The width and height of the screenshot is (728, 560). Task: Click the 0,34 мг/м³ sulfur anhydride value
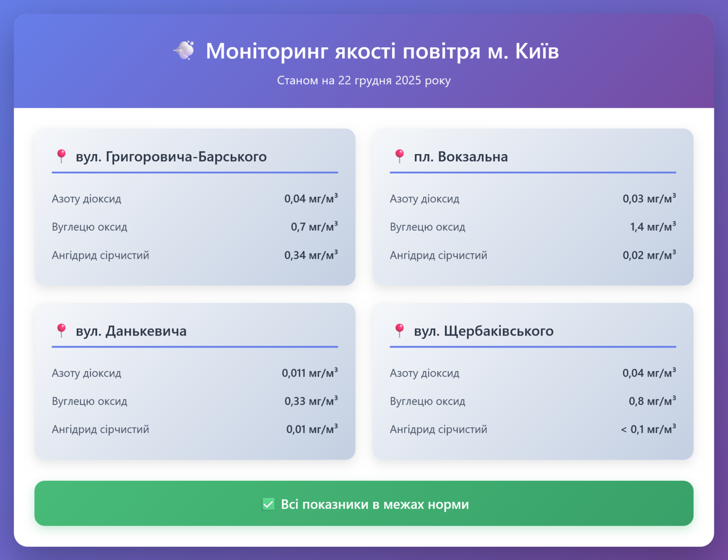(311, 255)
